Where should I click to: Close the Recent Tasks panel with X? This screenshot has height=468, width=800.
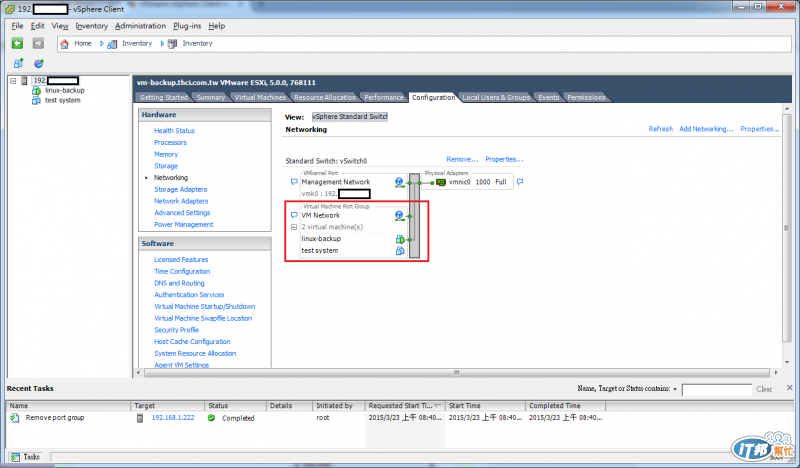tap(789, 388)
